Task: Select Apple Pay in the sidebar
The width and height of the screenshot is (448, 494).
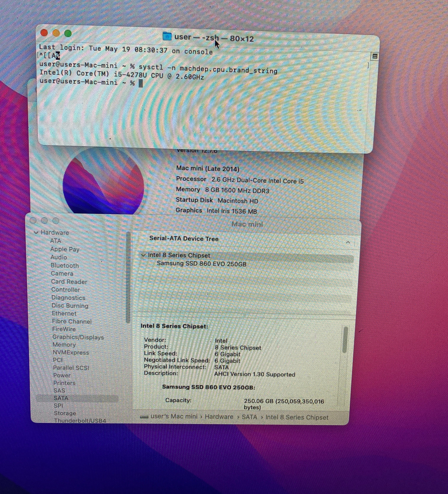Action: (x=65, y=249)
